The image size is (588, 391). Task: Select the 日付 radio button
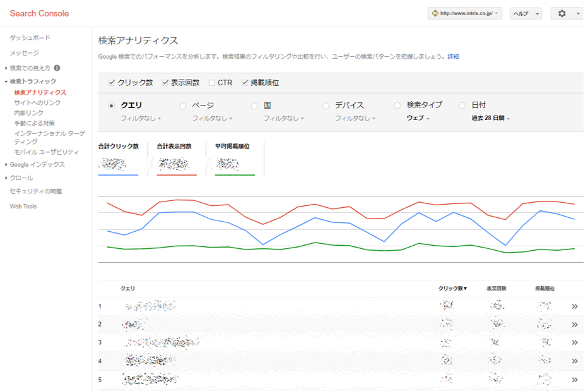pos(462,105)
